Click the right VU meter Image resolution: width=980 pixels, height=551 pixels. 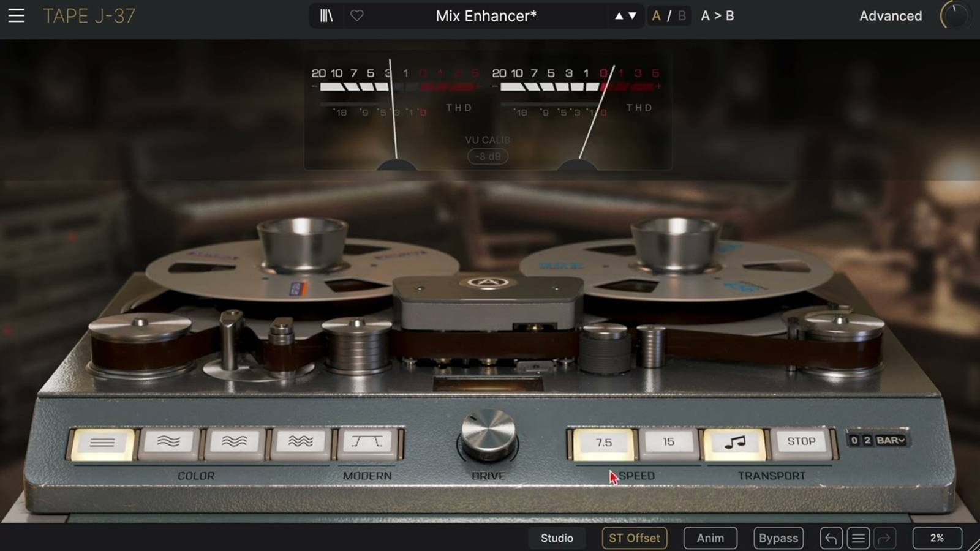pos(576,113)
